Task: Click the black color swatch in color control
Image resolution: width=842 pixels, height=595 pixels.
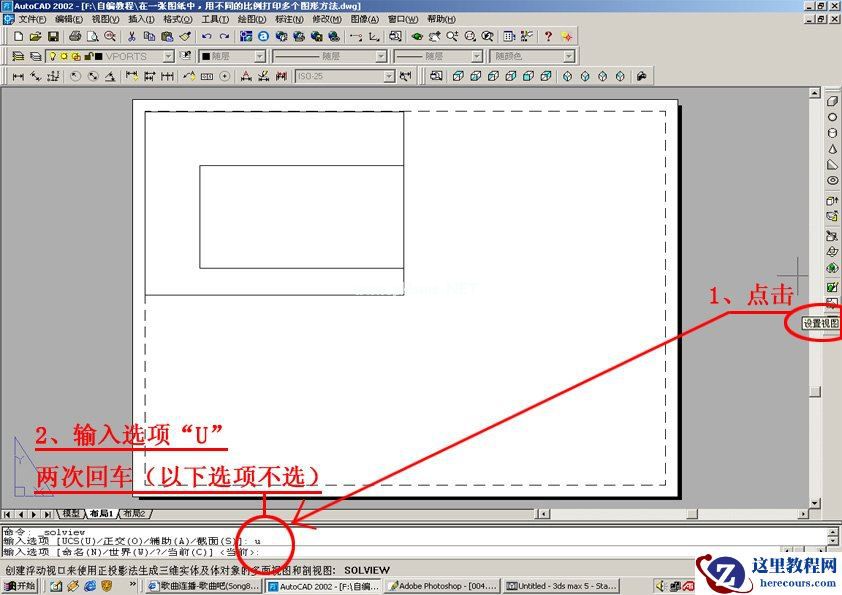Action: tap(206, 56)
